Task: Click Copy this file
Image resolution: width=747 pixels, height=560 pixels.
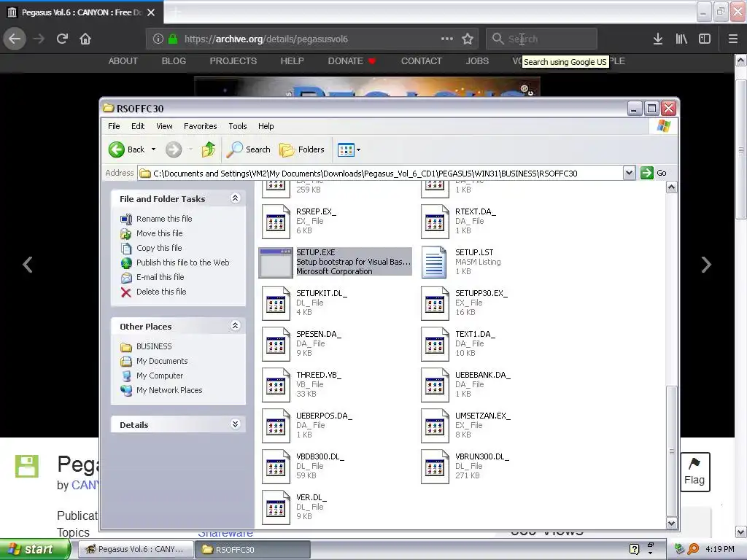Action: 159,248
